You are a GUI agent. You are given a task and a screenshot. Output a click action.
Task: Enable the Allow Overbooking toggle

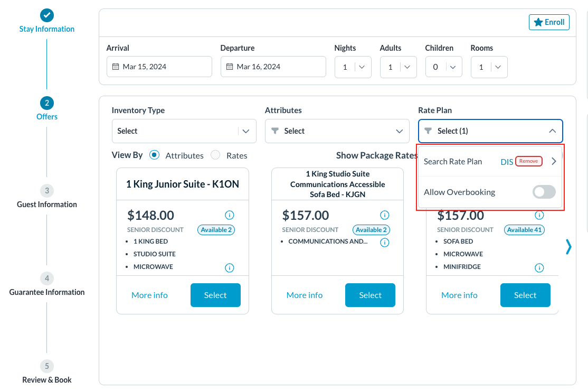pos(544,192)
